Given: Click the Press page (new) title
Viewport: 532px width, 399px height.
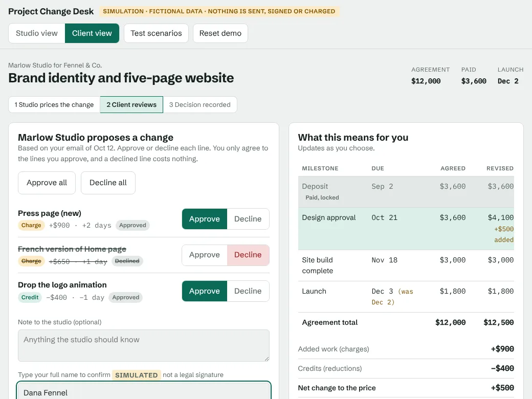Looking at the screenshot, I should point(50,213).
